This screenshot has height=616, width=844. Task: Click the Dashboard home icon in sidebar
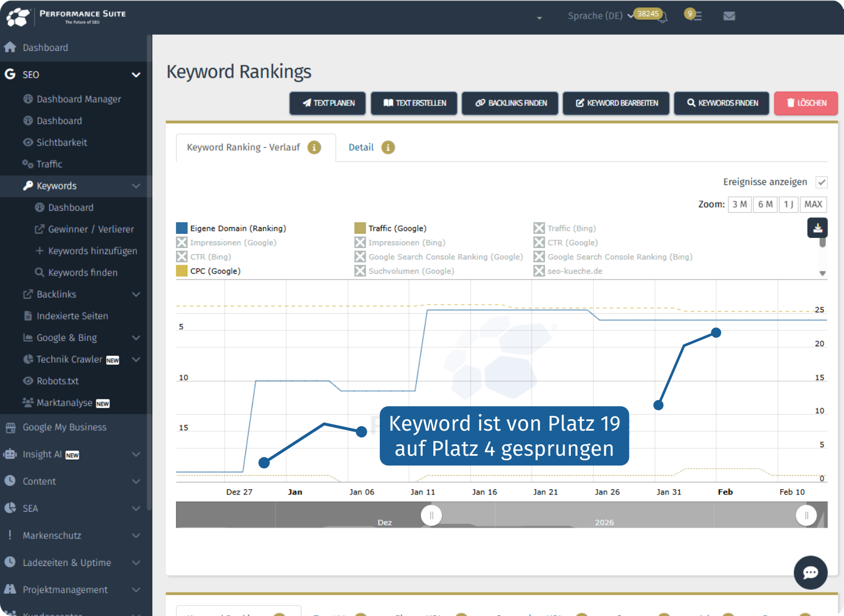pyautogui.click(x=10, y=47)
